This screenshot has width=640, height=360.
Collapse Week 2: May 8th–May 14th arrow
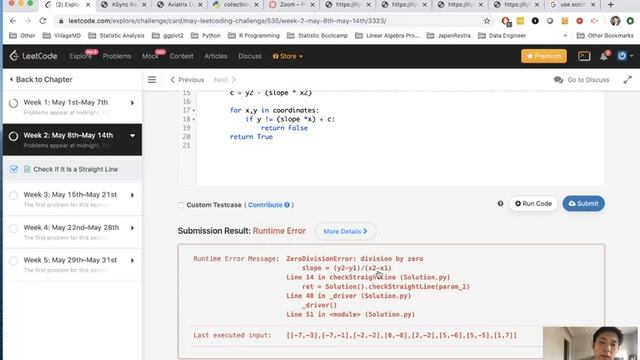[x=132, y=136]
